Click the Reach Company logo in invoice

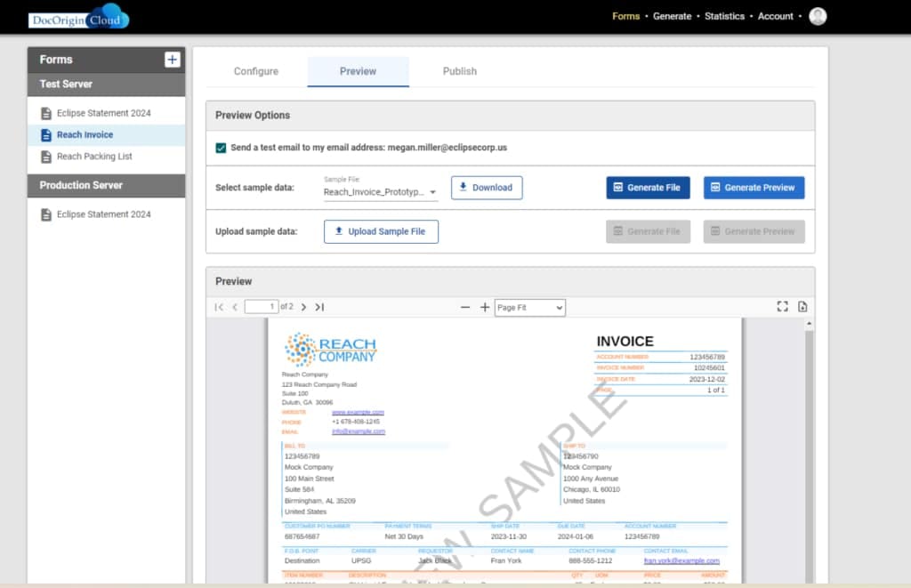coord(330,350)
